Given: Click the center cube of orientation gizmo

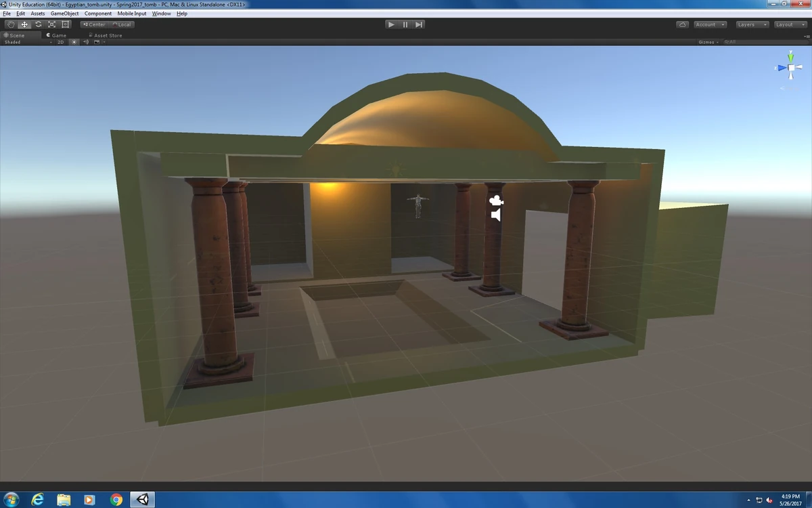Looking at the screenshot, I should click(790, 68).
